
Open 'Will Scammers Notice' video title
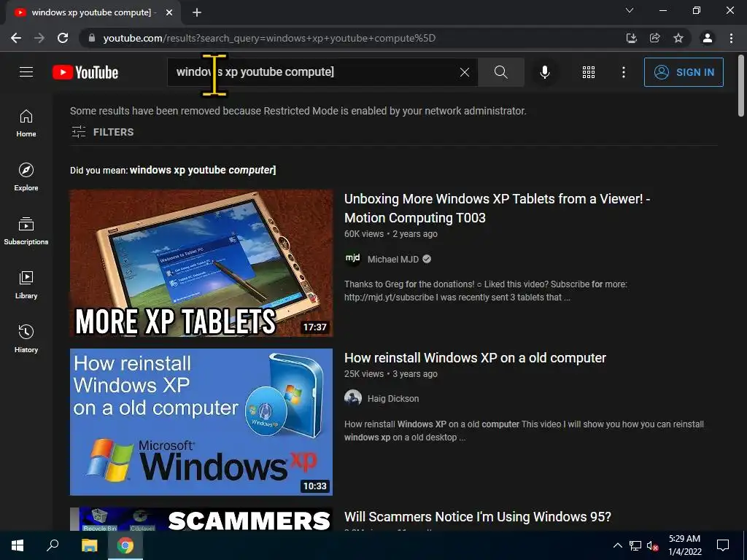[477, 517]
